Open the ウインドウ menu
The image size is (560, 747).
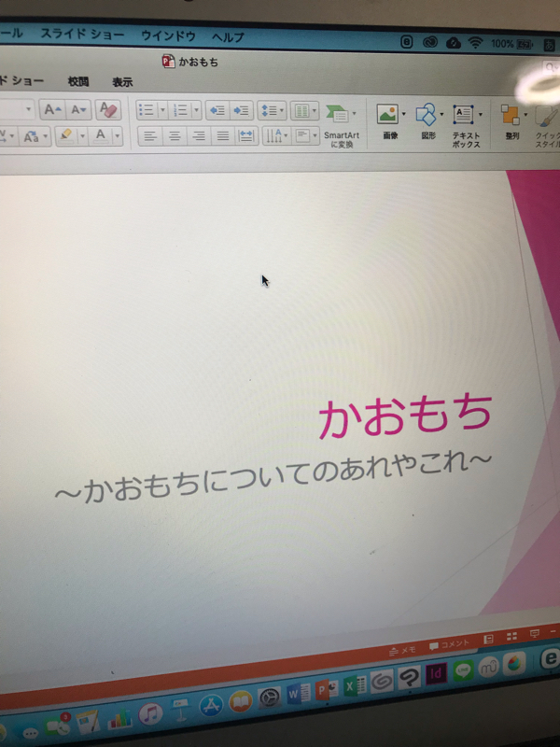[x=168, y=35]
